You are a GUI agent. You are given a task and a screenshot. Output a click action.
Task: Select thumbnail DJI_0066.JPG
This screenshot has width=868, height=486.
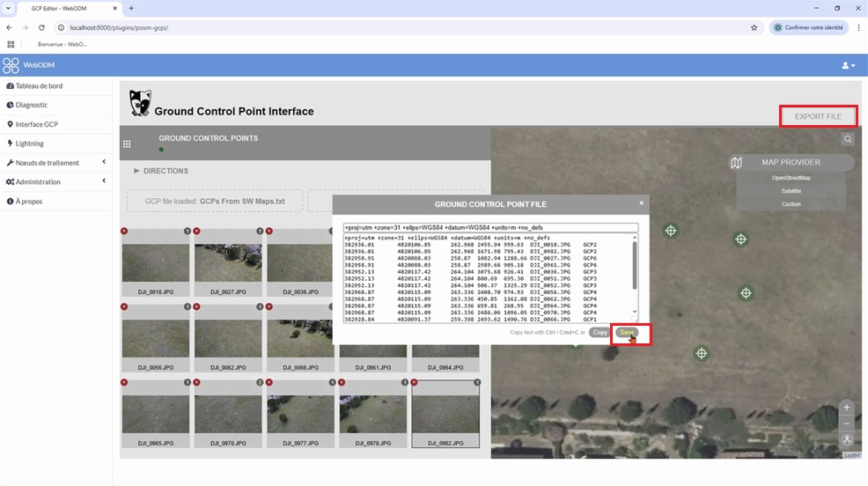(x=300, y=338)
